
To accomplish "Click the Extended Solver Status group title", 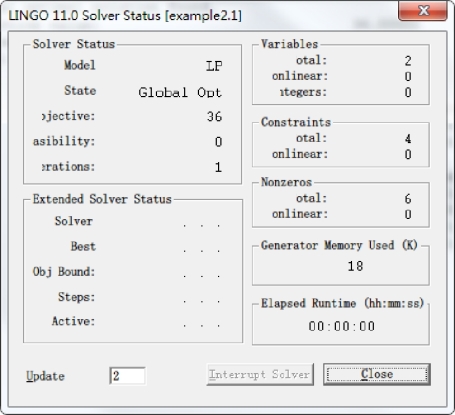I will coord(102,199).
